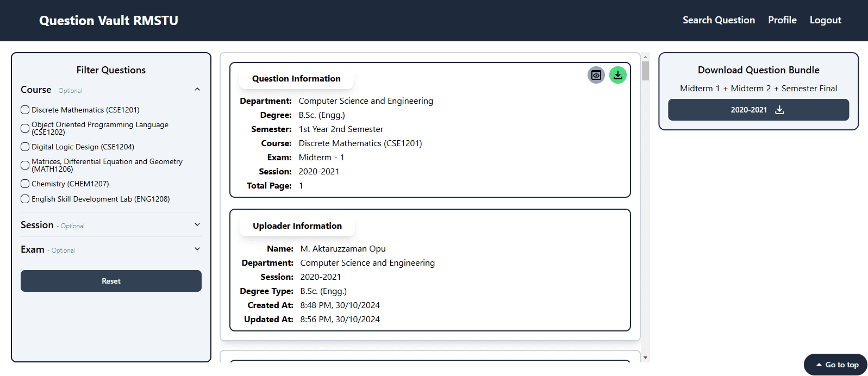
Task: Collapse the Course filter section
Action: tap(197, 90)
